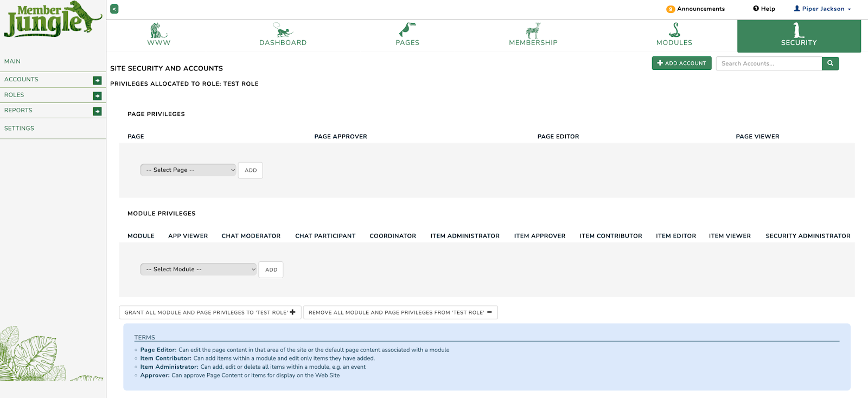
Task: Open the Modules snake icon
Action: point(674,30)
